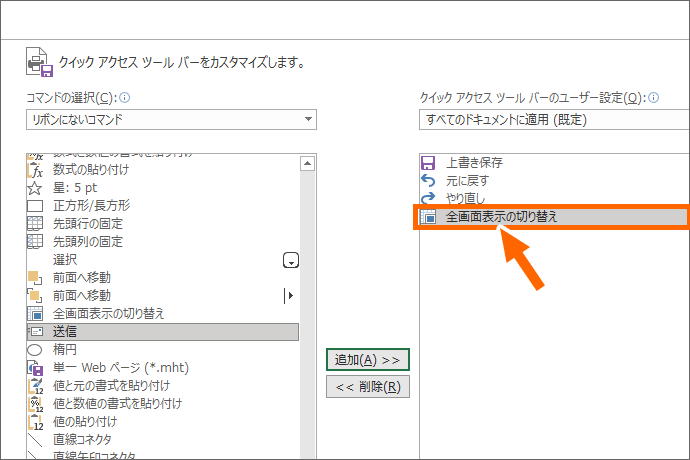690x460 pixels.
Task: Click the 先頭行の固定 table icon
Action: tap(35, 224)
